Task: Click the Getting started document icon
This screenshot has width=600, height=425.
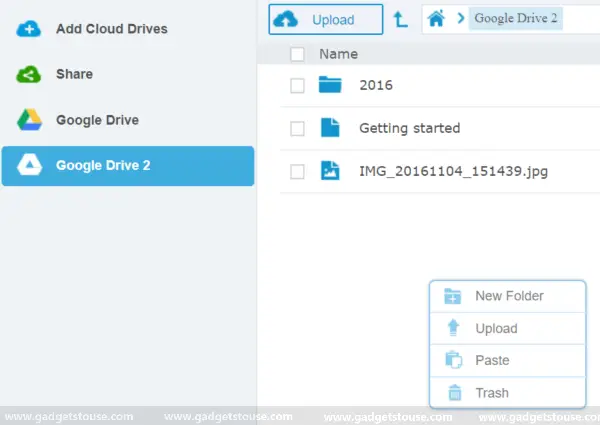Action: pos(330,127)
